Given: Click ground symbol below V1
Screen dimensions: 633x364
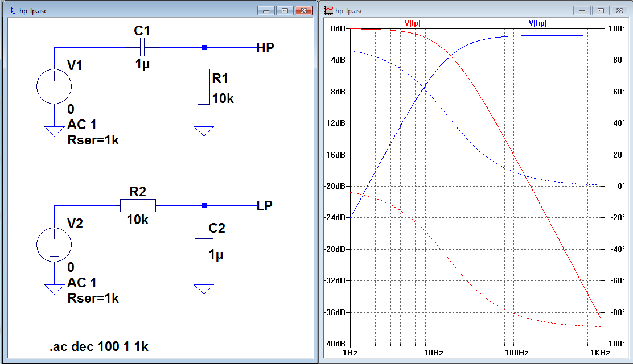Looking at the screenshot, I should tap(54, 131).
